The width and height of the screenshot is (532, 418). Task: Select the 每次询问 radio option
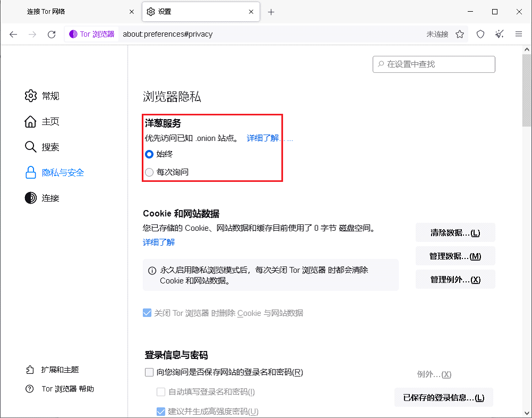pyautogui.click(x=149, y=172)
